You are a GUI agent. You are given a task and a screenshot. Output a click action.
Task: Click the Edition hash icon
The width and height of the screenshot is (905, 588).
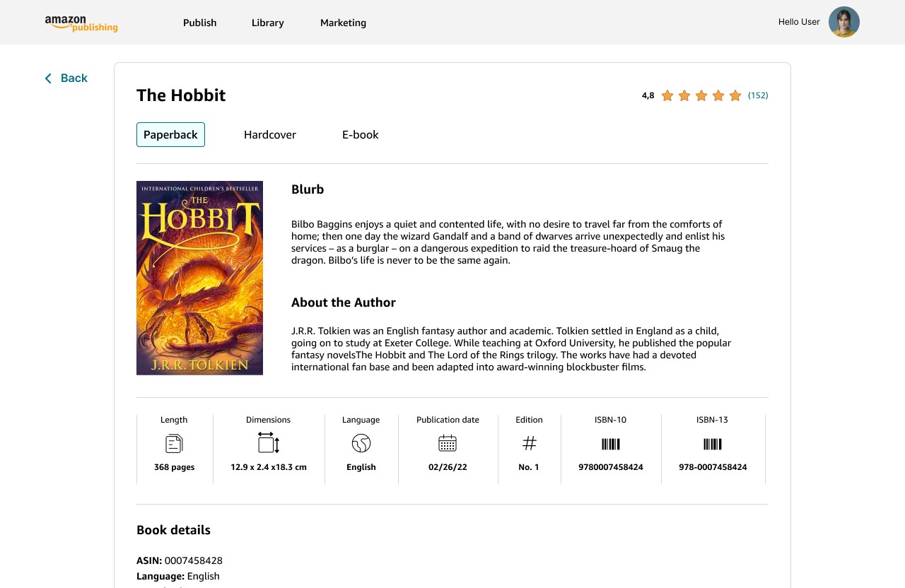[x=530, y=443]
